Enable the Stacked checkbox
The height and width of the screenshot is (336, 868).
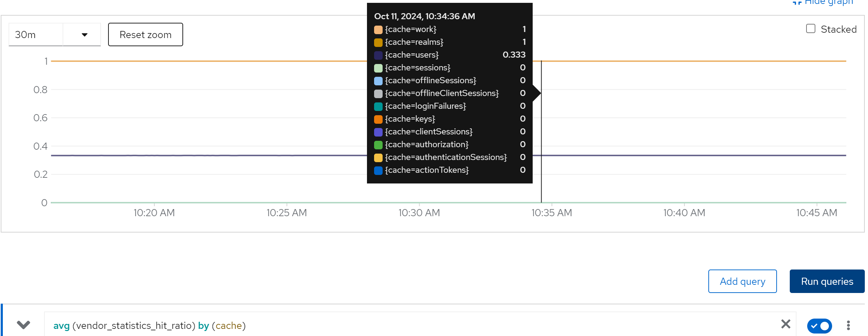pyautogui.click(x=810, y=29)
